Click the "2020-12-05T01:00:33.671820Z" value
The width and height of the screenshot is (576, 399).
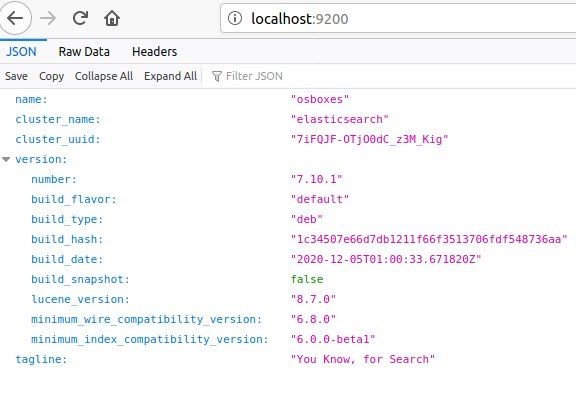click(x=386, y=259)
